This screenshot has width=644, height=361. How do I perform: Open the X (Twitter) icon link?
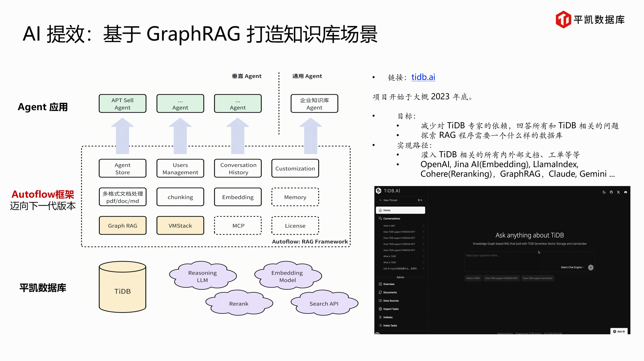[x=618, y=192]
